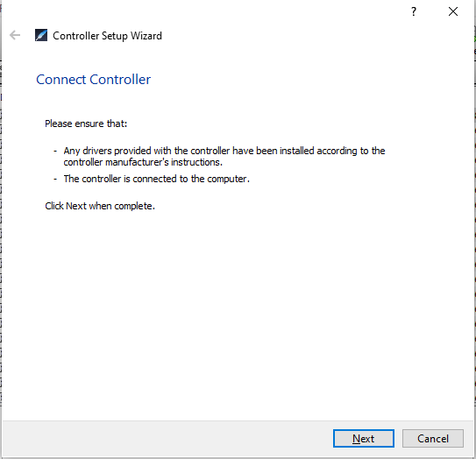
Task: Continue by clicking Next
Action: pyautogui.click(x=364, y=438)
